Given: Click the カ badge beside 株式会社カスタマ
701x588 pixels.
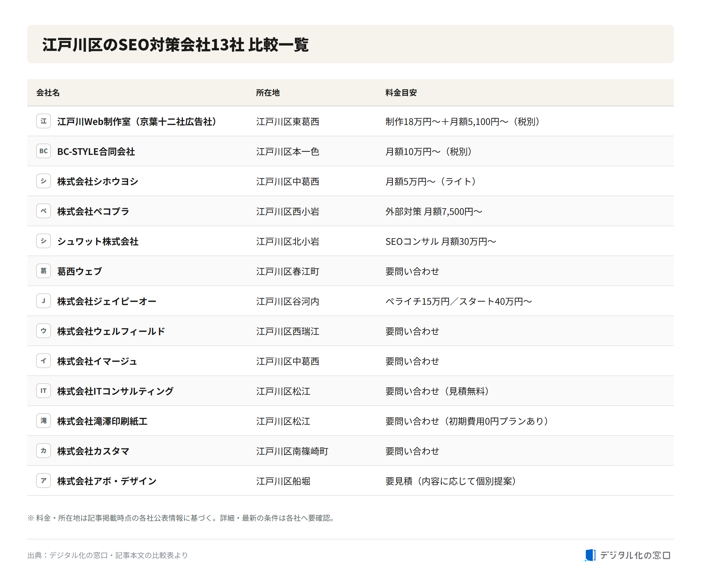Looking at the screenshot, I should tap(44, 451).
